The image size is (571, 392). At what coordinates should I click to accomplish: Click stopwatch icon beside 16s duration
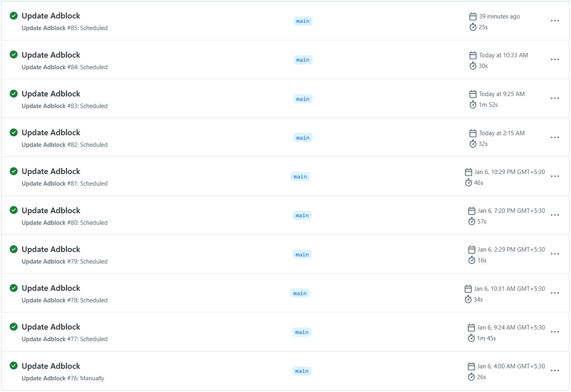471,260
